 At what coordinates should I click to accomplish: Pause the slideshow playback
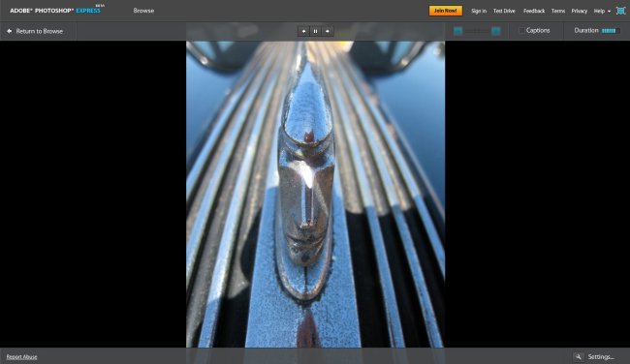coord(315,31)
